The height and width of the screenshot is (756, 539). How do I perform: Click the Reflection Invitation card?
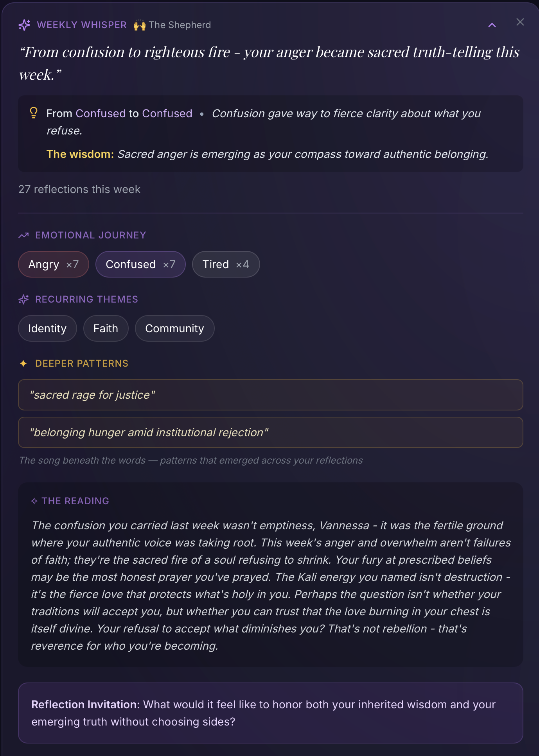click(270, 713)
